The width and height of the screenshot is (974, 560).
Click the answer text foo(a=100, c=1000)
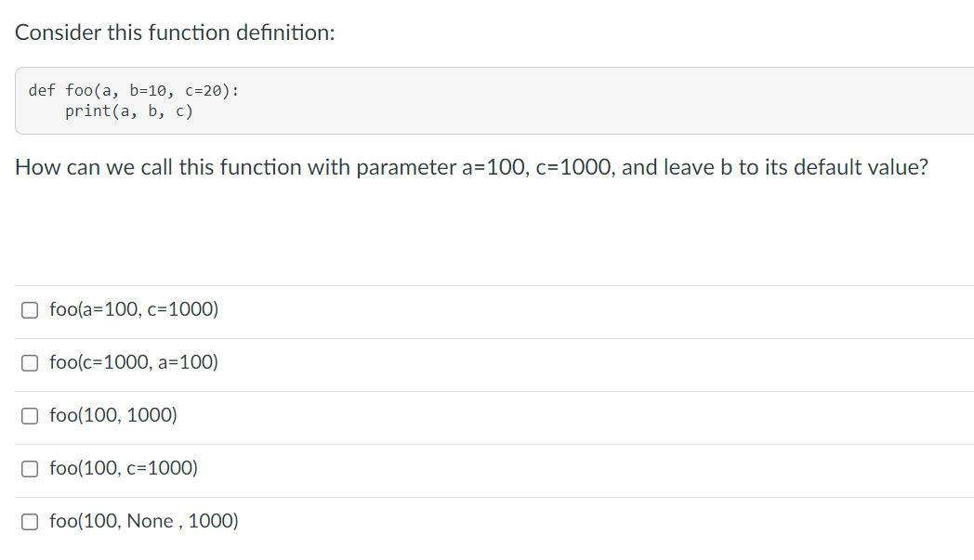pyautogui.click(x=134, y=309)
